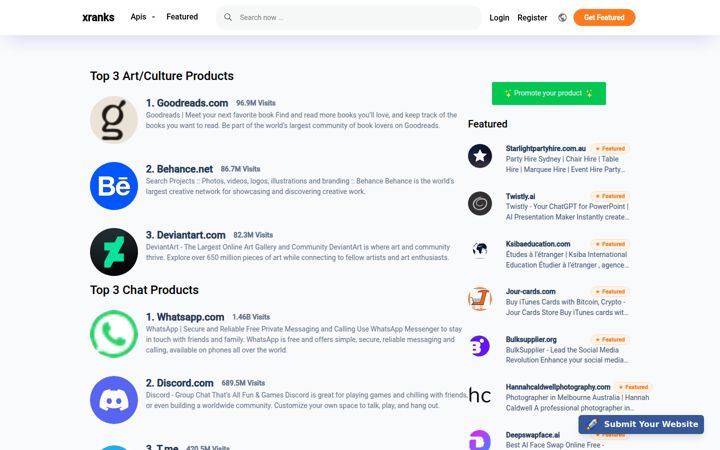Click the globe language icon
Image resolution: width=720 pixels, height=450 pixels.
click(x=562, y=17)
